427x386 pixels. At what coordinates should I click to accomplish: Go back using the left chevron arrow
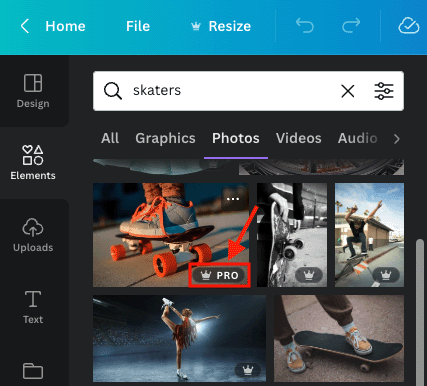click(x=25, y=26)
